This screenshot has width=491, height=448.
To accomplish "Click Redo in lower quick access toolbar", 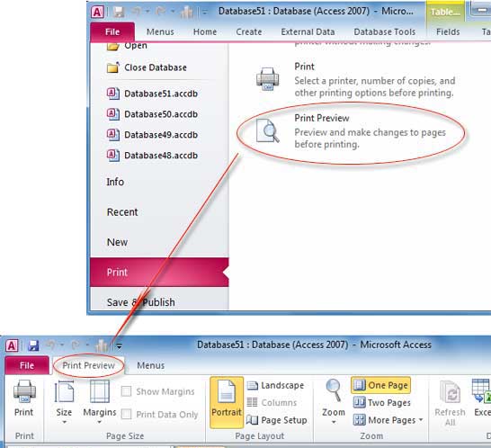I will 76,345.
